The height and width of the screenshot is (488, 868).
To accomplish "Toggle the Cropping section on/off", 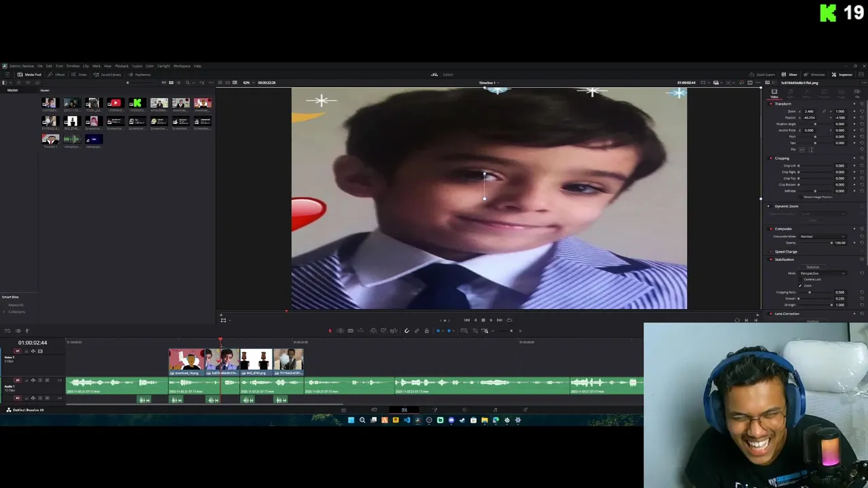I will [x=771, y=158].
